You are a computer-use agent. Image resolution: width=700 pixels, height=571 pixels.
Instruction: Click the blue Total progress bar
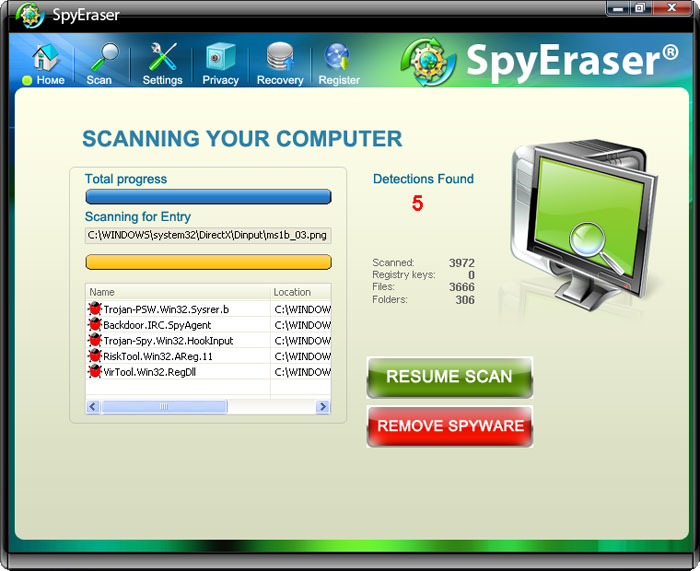click(208, 197)
